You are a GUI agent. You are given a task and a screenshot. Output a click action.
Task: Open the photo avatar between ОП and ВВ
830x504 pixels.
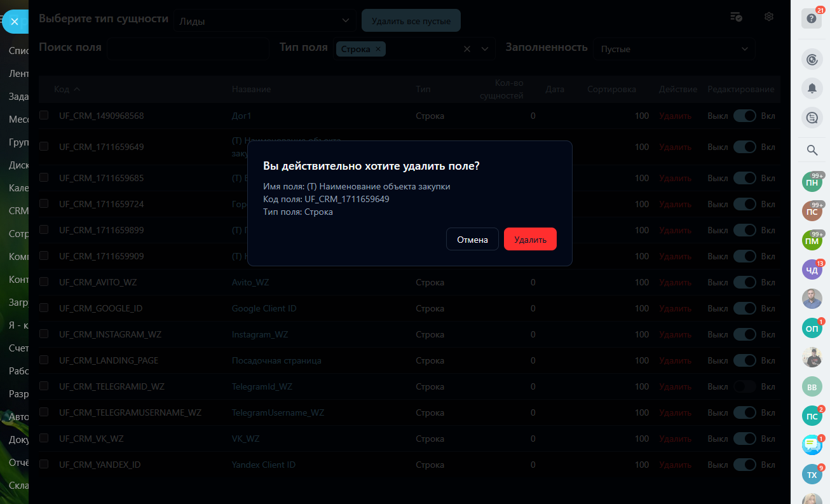tap(812, 357)
